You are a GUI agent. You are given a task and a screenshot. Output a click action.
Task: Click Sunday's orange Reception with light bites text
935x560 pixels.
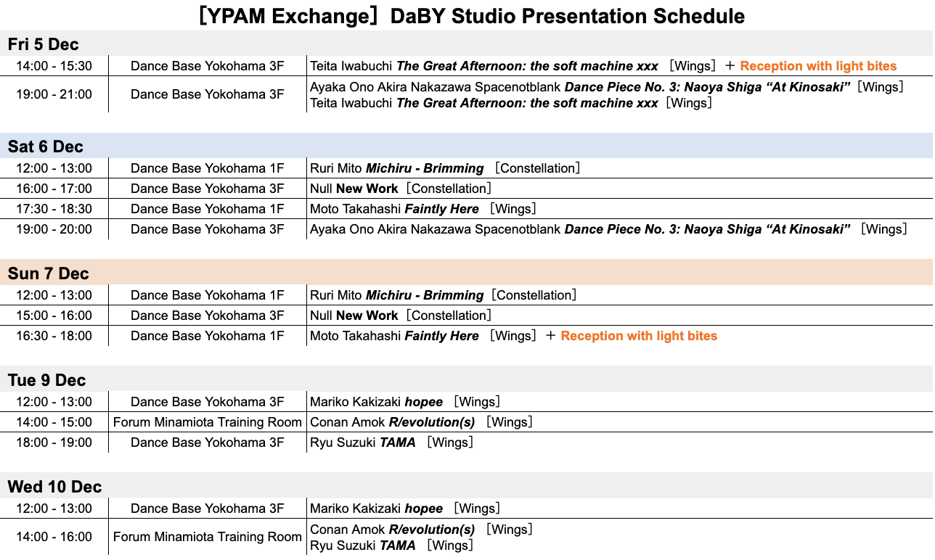click(639, 336)
